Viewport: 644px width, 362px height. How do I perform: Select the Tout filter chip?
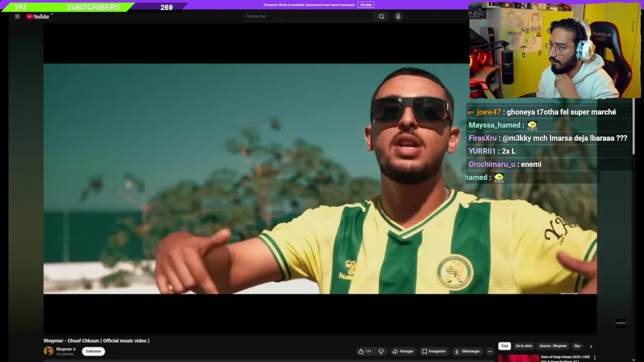point(505,346)
